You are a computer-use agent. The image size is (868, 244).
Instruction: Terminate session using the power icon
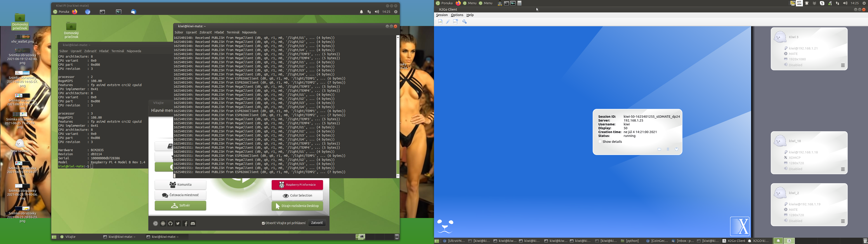(676, 149)
